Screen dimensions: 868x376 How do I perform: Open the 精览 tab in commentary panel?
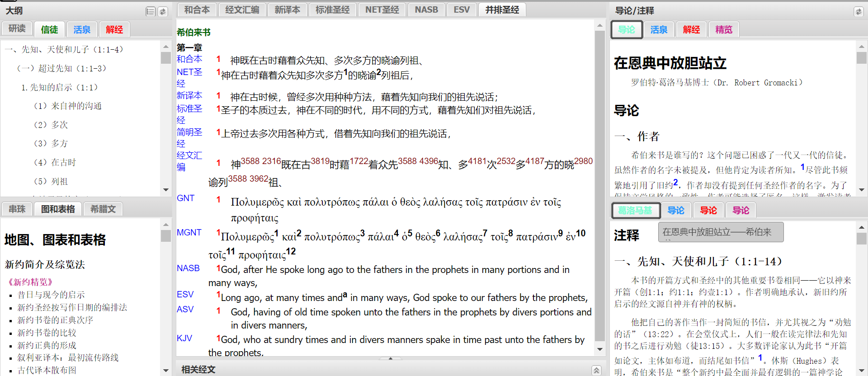click(x=723, y=29)
